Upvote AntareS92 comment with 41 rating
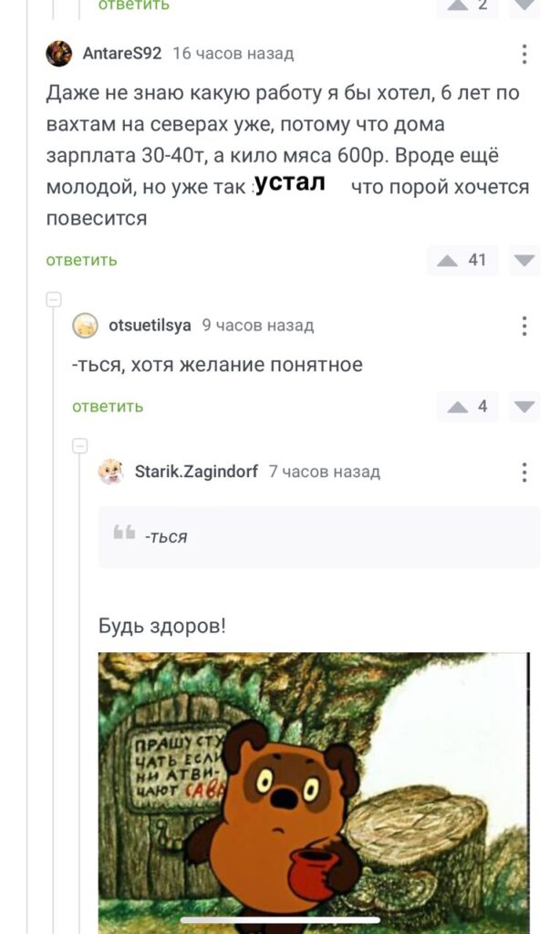Image resolution: width=560 pixels, height=934 pixels. coord(448,260)
